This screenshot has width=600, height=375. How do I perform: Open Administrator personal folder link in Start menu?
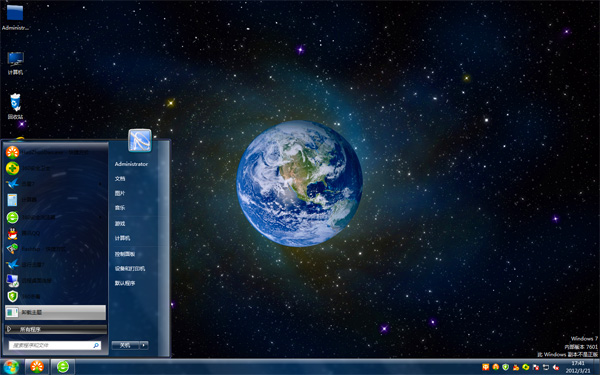[131, 164]
